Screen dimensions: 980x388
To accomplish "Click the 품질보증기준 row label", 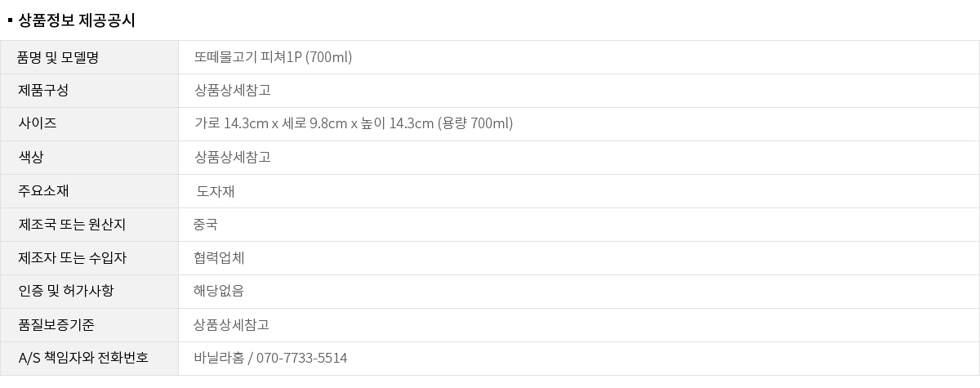I will coord(56,325).
